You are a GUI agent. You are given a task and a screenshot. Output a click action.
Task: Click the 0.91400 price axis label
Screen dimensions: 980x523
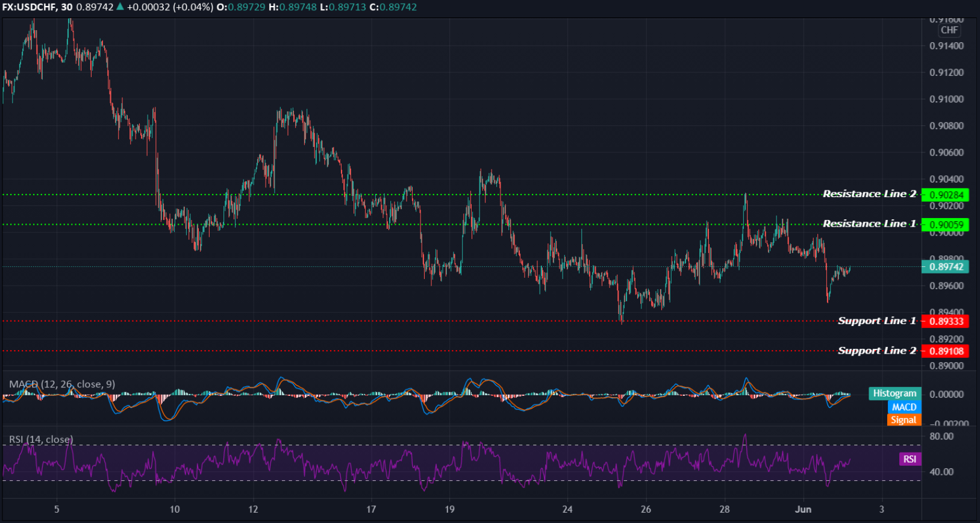pyautogui.click(x=946, y=46)
